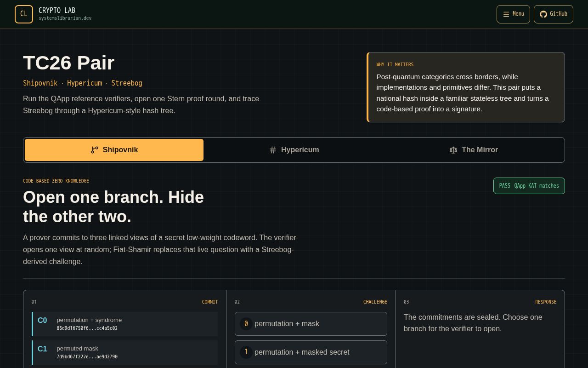
Task: Click the hash icon on Hypericum tab
Action: coord(273,150)
